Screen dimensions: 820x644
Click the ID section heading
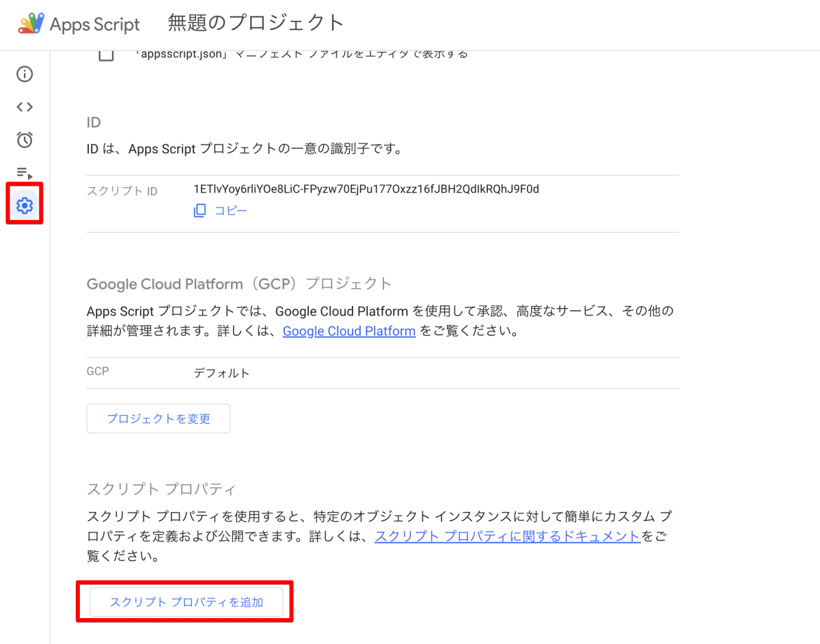(94, 122)
